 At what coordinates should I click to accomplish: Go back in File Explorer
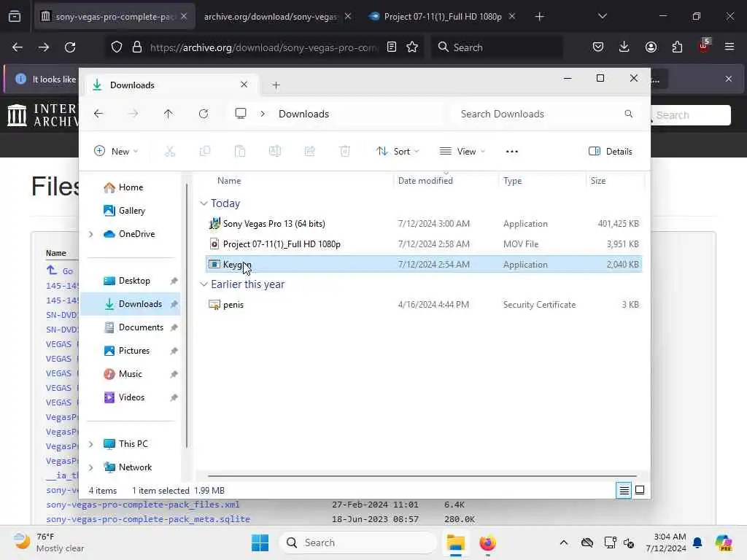[98, 114]
